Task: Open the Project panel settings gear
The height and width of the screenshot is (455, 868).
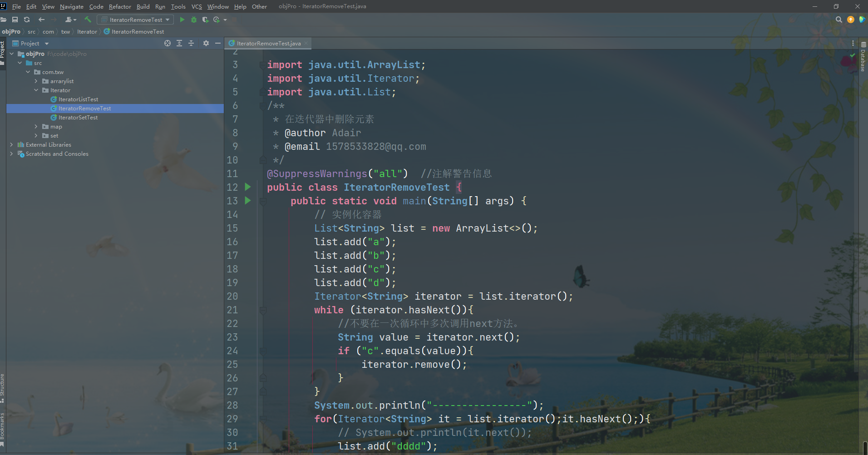Action: (206, 43)
